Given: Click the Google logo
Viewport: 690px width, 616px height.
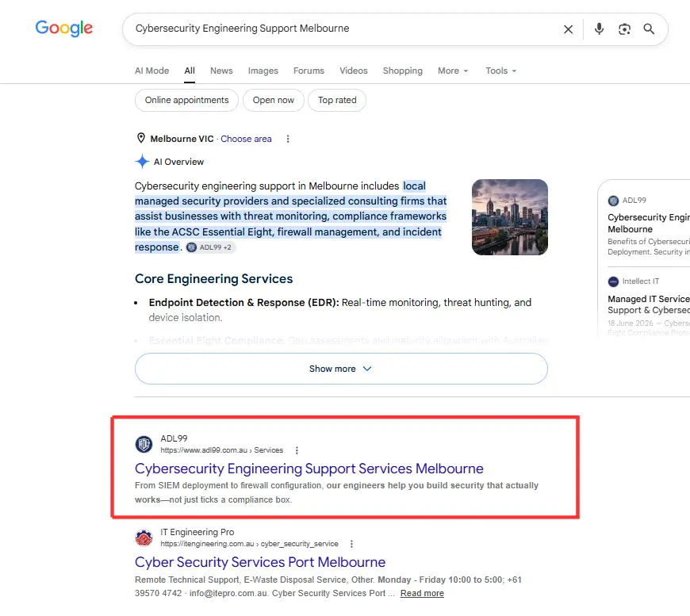Looking at the screenshot, I should (63, 29).
